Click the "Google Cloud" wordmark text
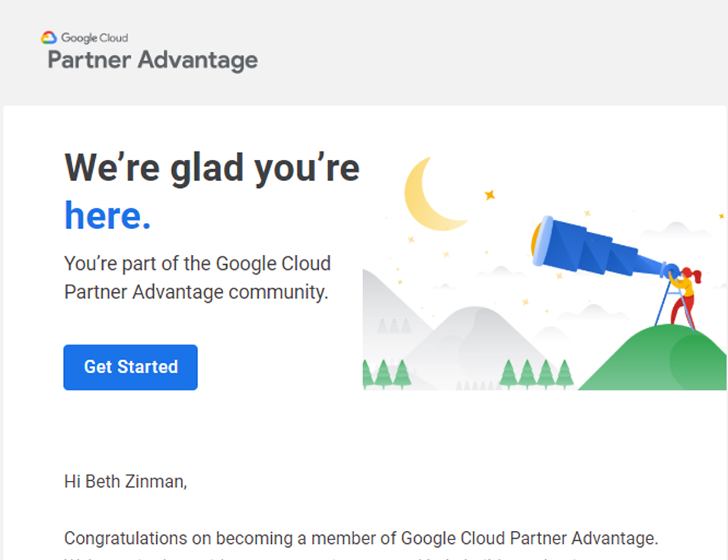This screenshot has height=560, width=728. click(x=94, y=37)
